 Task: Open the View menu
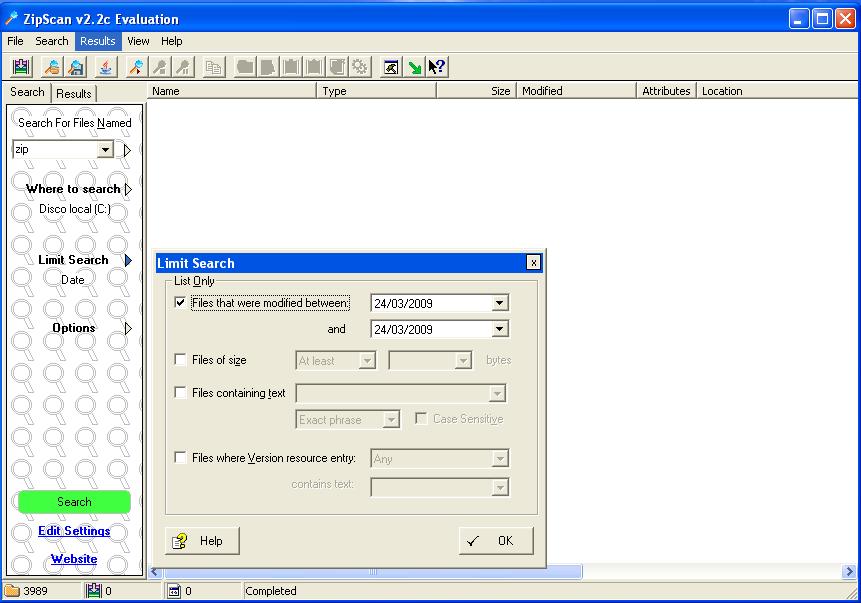[x=138, y=41]
